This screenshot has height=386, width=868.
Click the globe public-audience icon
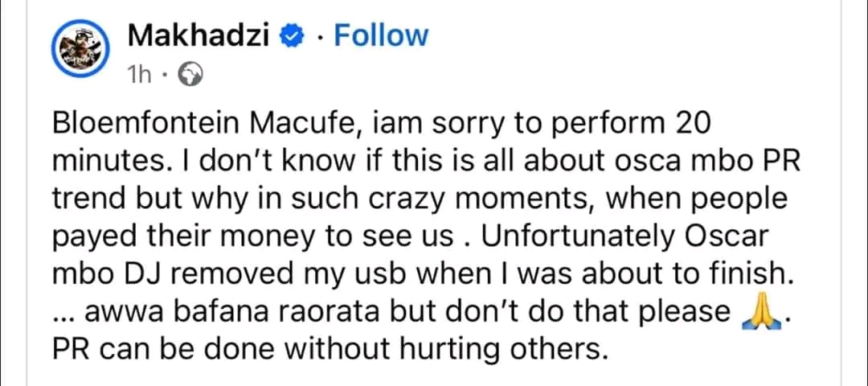[x=190, y=75]
